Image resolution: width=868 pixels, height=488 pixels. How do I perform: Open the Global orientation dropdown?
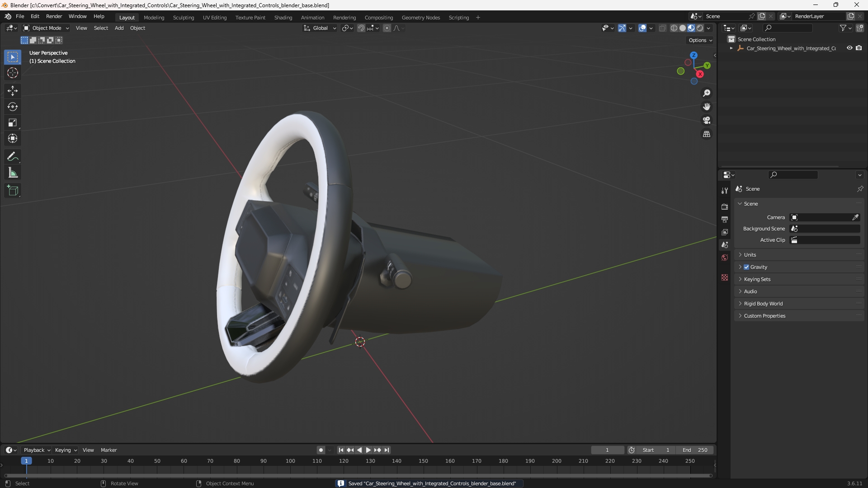(x=320, y=28)
